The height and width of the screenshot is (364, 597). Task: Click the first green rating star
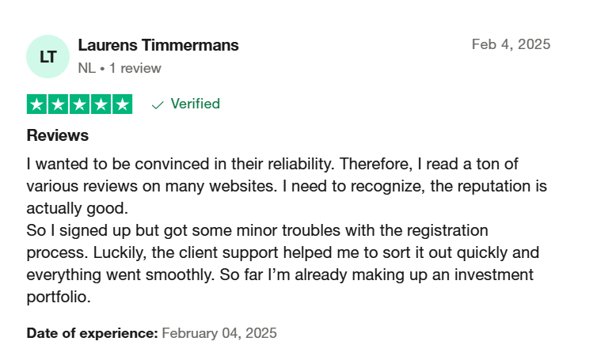[36, 104]
